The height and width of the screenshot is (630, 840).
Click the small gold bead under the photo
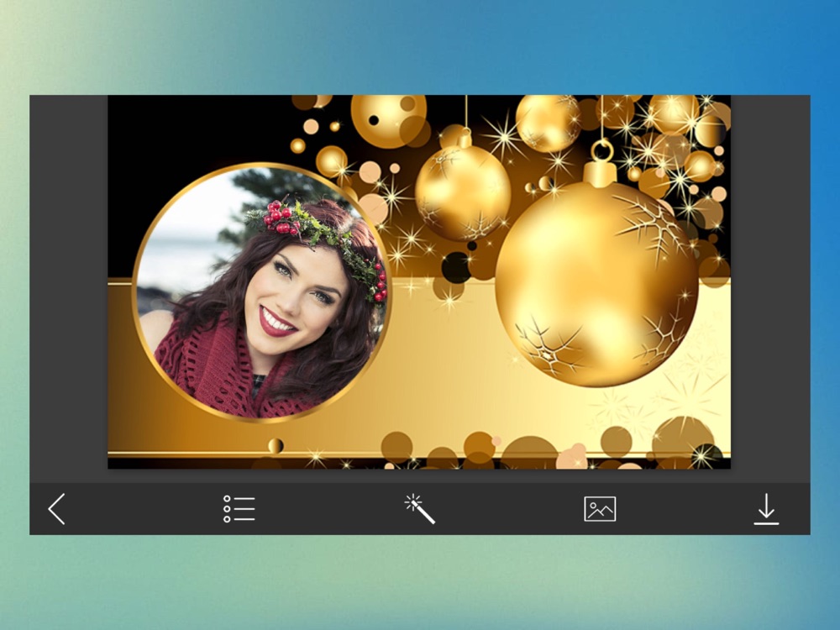[x=276, y=445]
